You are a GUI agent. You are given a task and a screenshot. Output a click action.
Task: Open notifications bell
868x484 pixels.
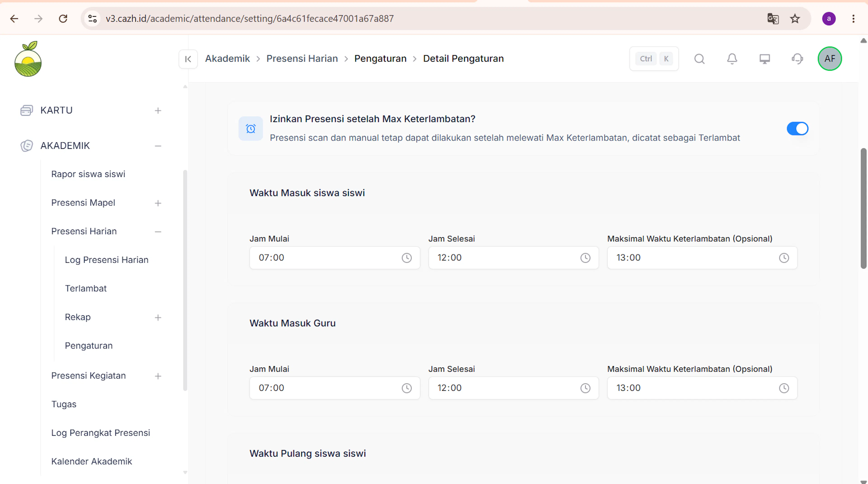click(732, 59)
